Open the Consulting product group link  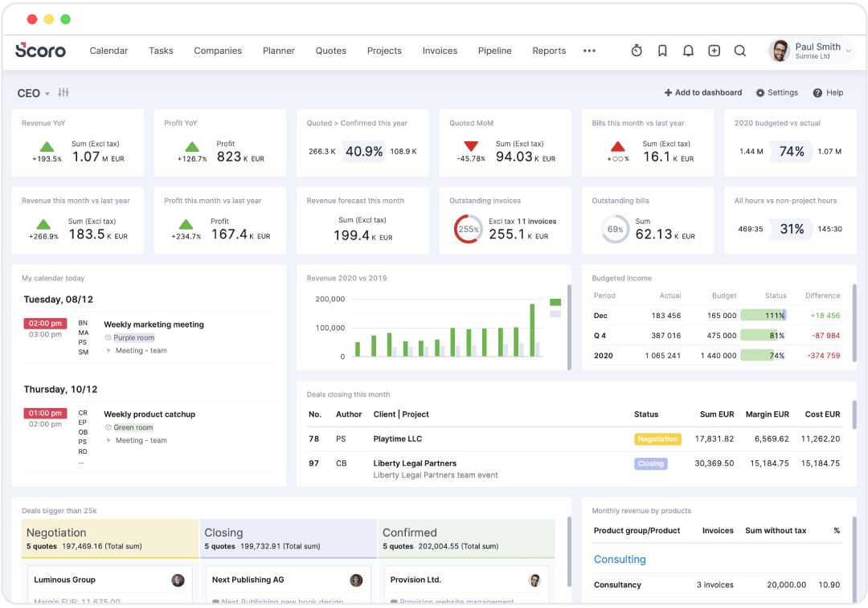pos(620,559)
